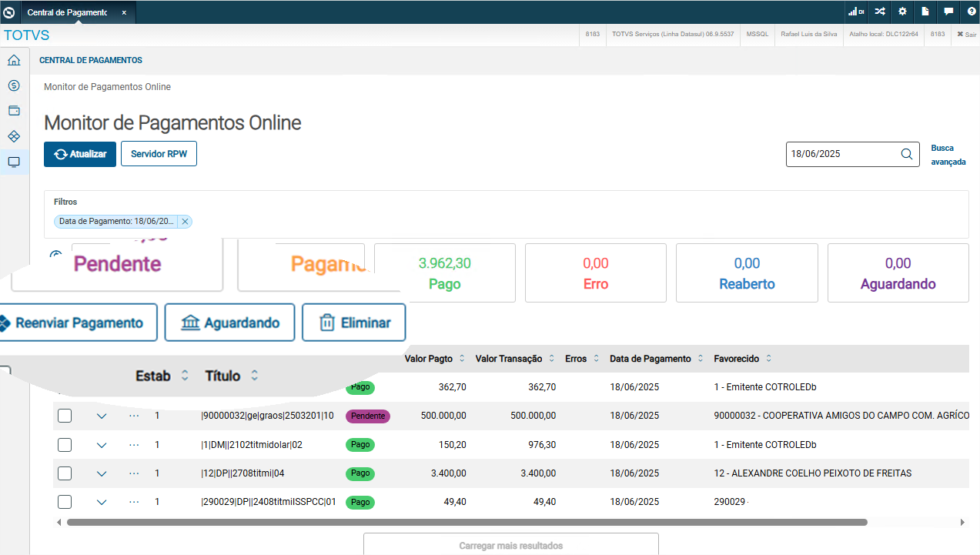Open the Servidor RPW button

[159, 154]
